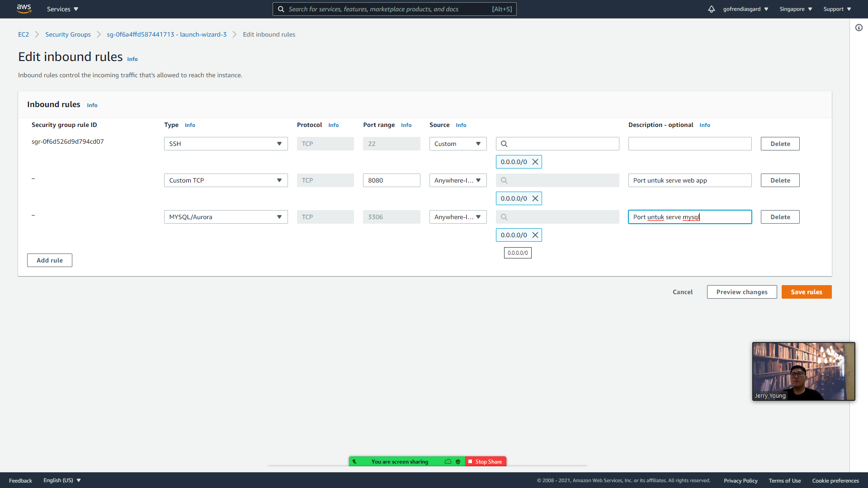This screenshot has height=488, width=868.
Task: Click the info circle icon in right sidebar
Action: click(x=859, y=28)
